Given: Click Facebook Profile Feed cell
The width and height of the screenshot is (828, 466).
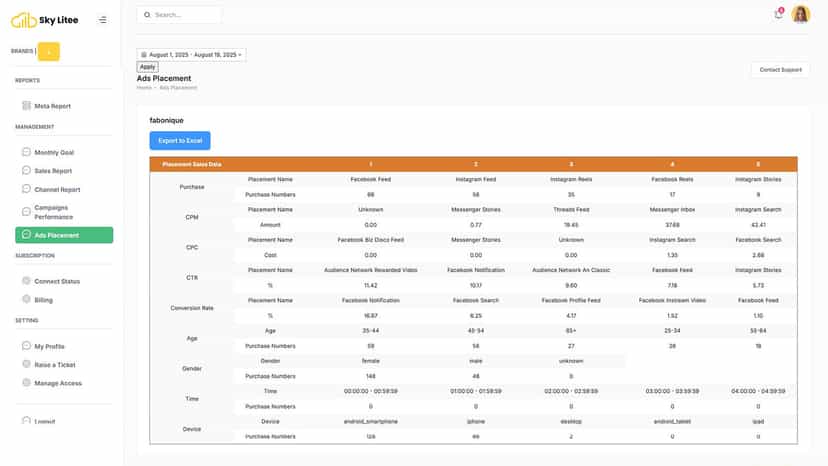Looking at the screenshot, I should 571,300.
